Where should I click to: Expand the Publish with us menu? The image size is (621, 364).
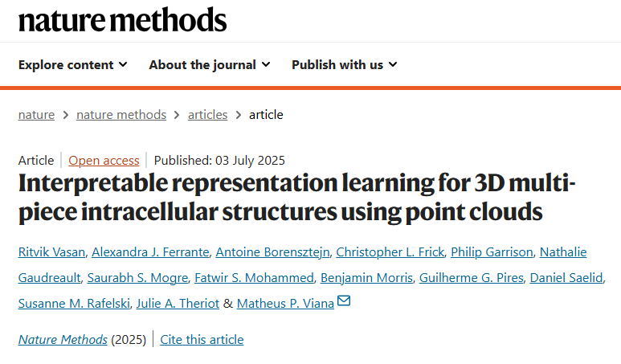[x=344, y=64]
